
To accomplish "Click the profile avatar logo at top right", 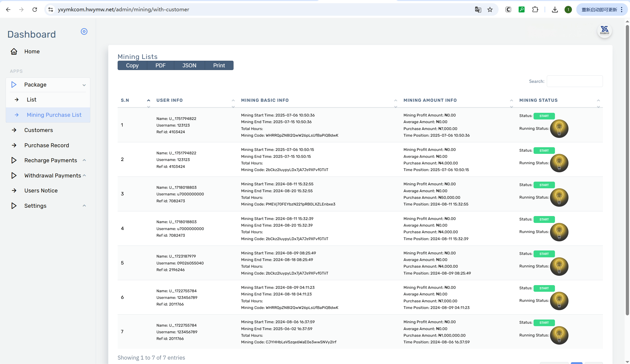I will [604, 31].
